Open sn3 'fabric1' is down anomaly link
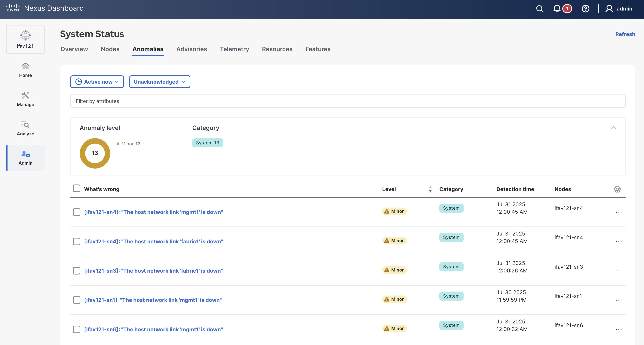644x345 pixels. (x=154, y=271)
